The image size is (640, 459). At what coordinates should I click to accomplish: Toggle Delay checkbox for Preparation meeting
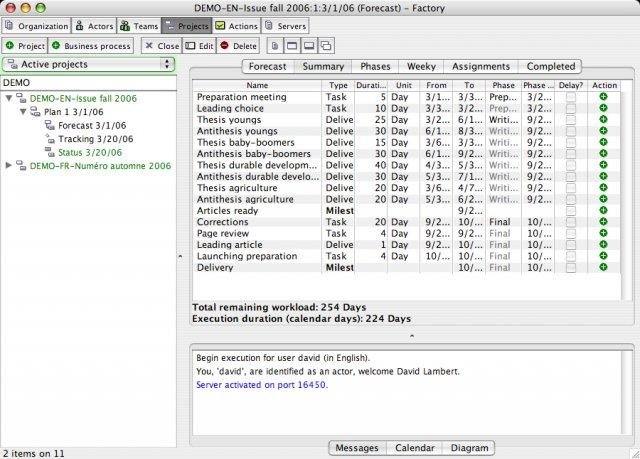click(x=569, y=97)
